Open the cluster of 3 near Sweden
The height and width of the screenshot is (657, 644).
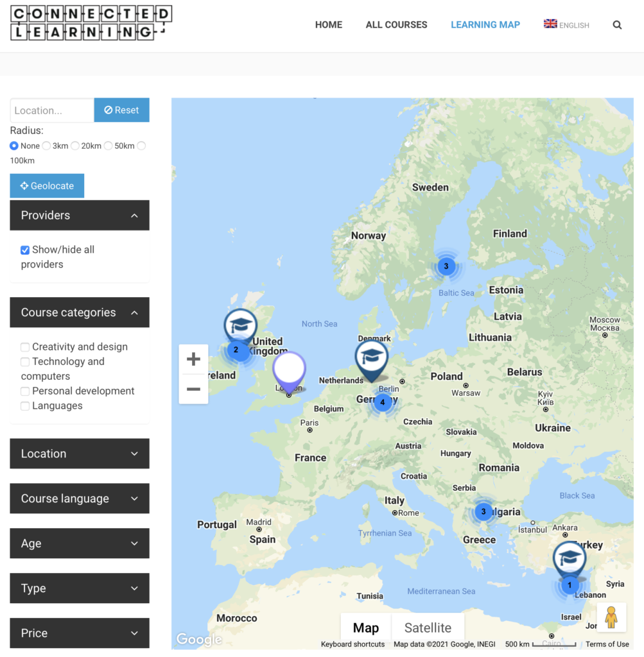click(446, 266)
